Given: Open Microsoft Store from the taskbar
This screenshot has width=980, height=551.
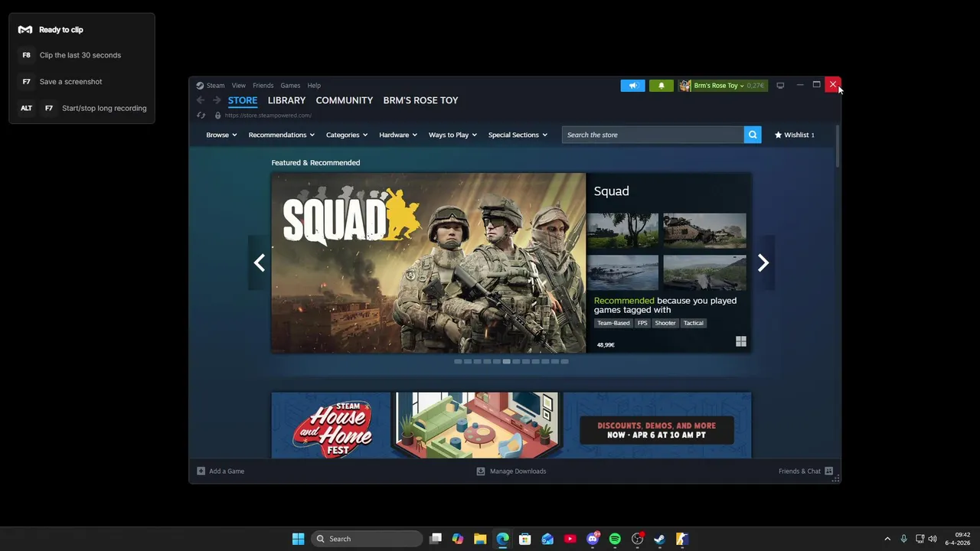Looking at the screenshot, I should (x=524, y=539).
